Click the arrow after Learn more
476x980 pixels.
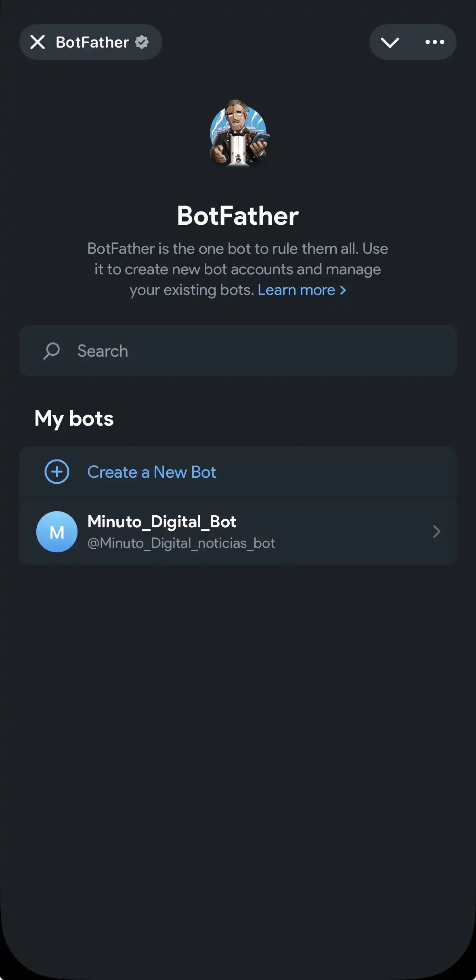pos(343,290)
